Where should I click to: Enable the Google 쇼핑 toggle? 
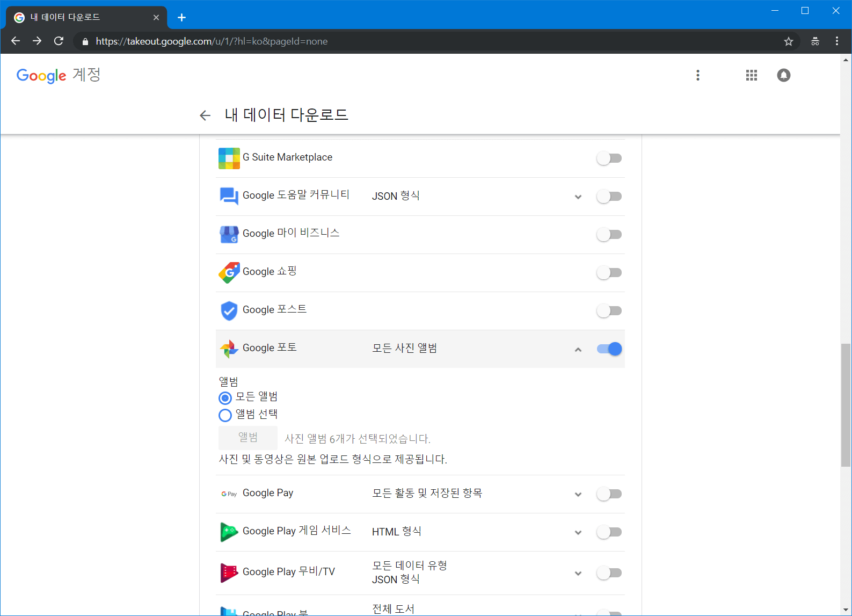point(609,273)
